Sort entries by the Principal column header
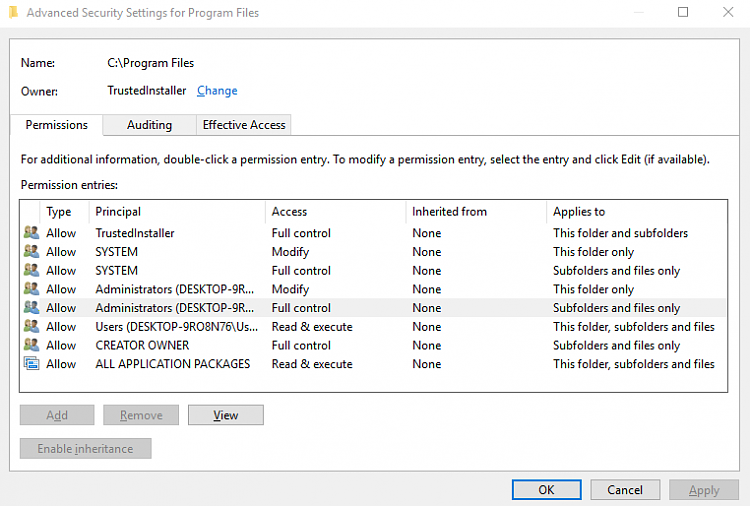This screenshot has width=750, height=506. pos(177,211)
